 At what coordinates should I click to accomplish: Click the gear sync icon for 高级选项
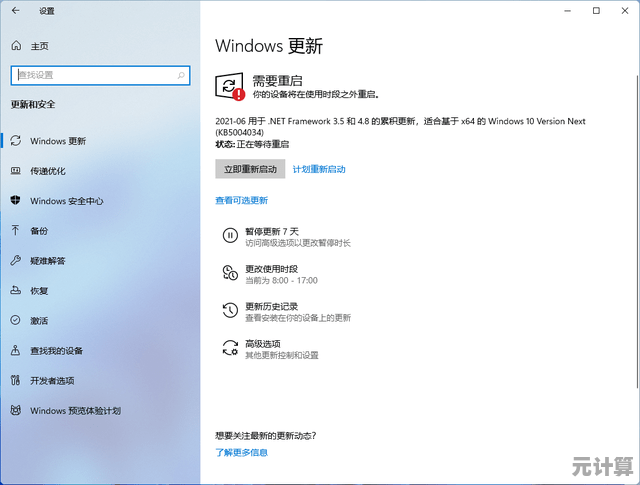[230, 348]
